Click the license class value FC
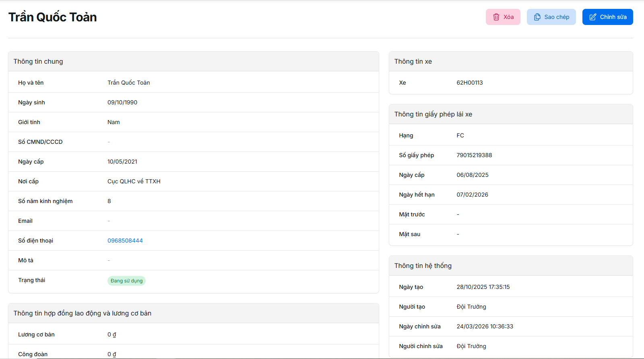This screenshot has height=359, width=644. pos(460,135)
